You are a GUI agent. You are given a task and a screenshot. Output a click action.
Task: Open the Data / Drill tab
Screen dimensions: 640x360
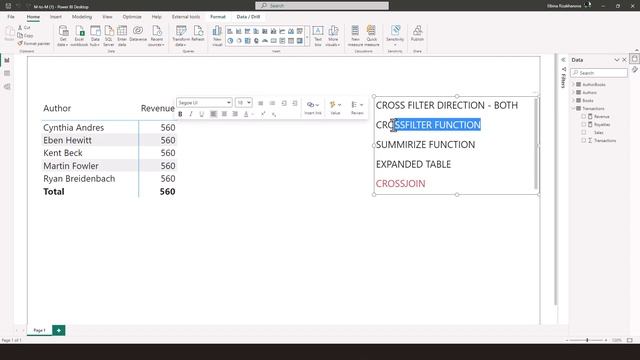[x=248, y=17]
